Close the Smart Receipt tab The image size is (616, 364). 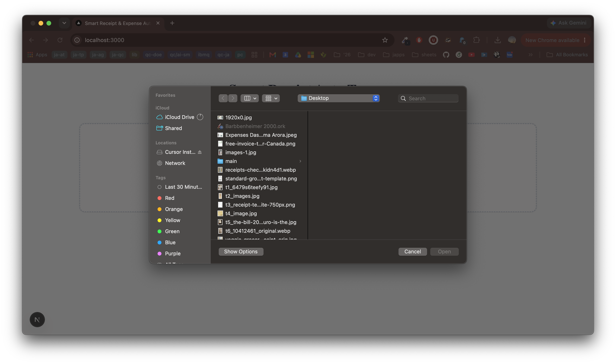click(158, 23)
